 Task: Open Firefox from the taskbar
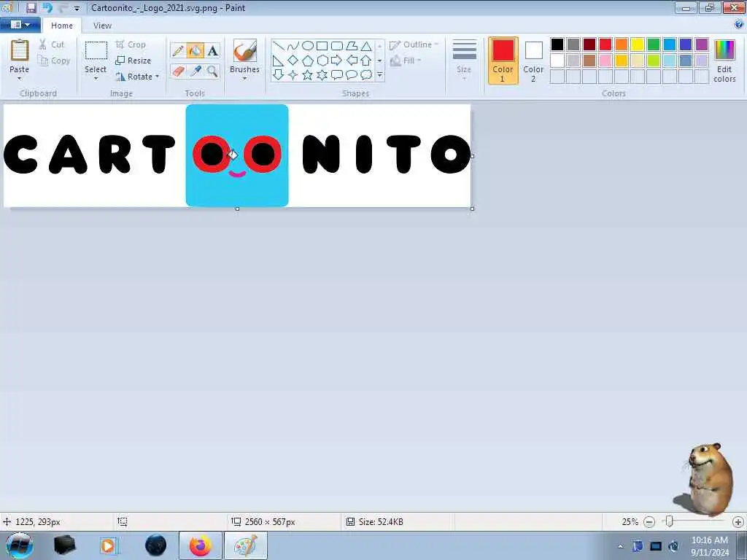(201, 545)
